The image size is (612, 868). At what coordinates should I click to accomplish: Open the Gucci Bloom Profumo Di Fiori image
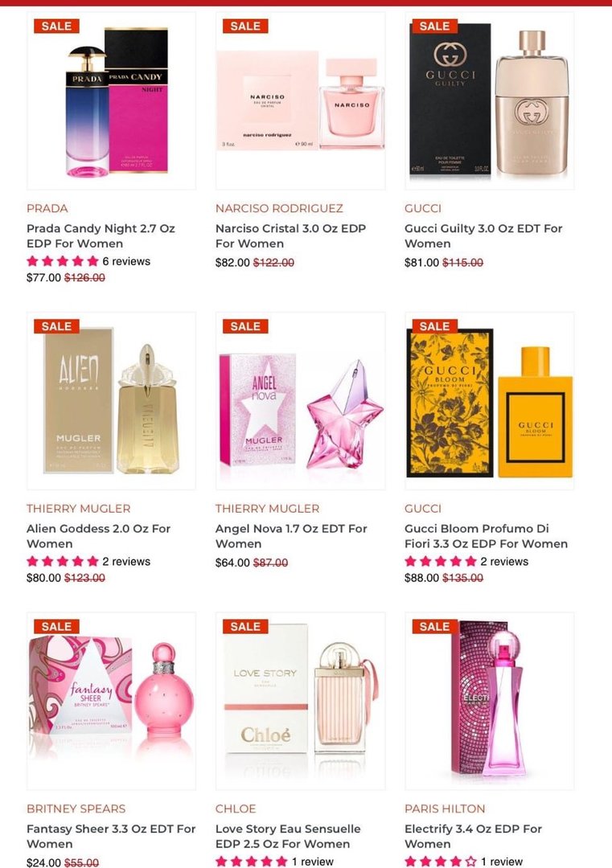point(490,401)
